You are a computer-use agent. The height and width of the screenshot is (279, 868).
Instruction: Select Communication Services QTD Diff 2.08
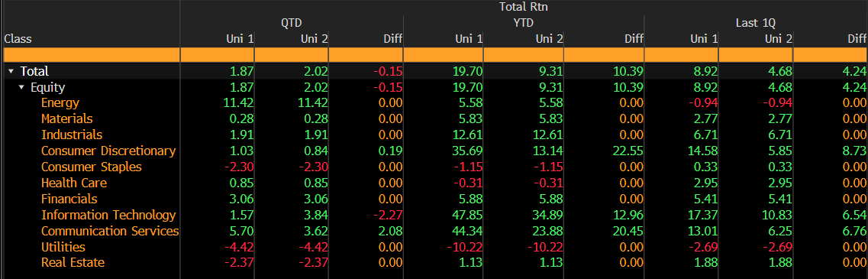391,232
